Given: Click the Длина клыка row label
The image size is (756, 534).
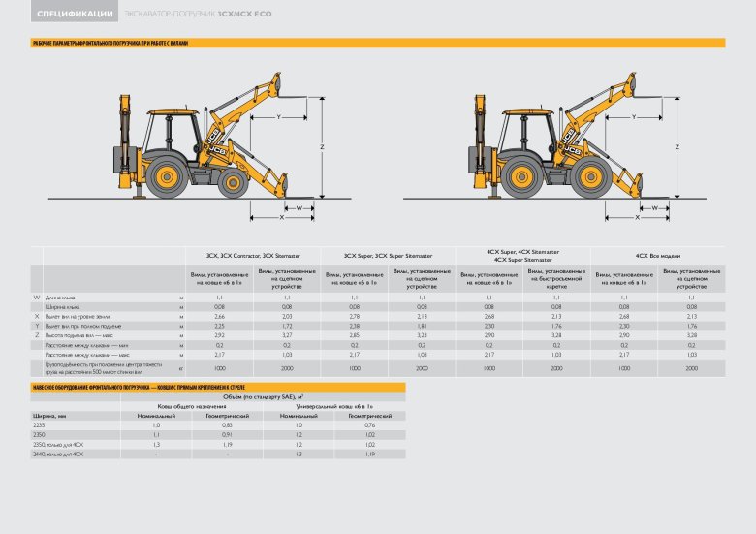Looking at the screenshot, I should coord(60,297).
